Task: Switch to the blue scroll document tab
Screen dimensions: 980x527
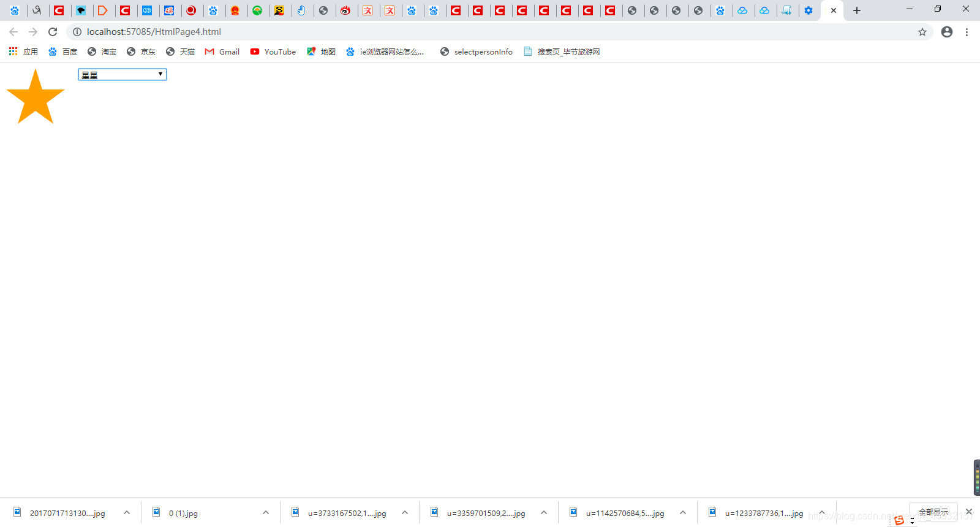Action: [x=786, y=10]
